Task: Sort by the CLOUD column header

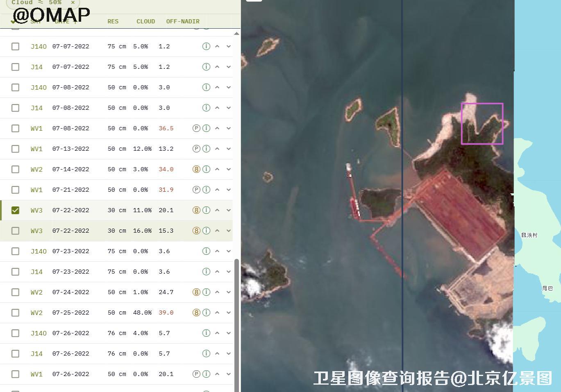Action: coord(145,21)
